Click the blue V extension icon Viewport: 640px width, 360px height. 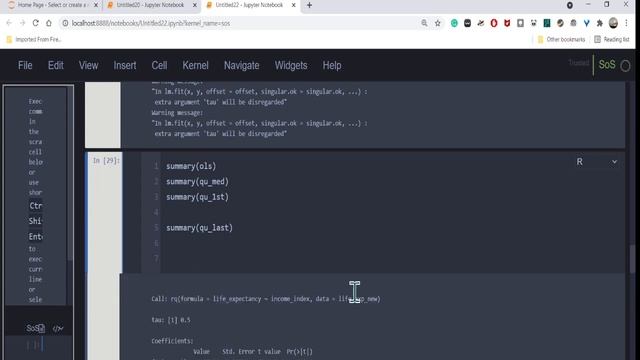[587, 23]
